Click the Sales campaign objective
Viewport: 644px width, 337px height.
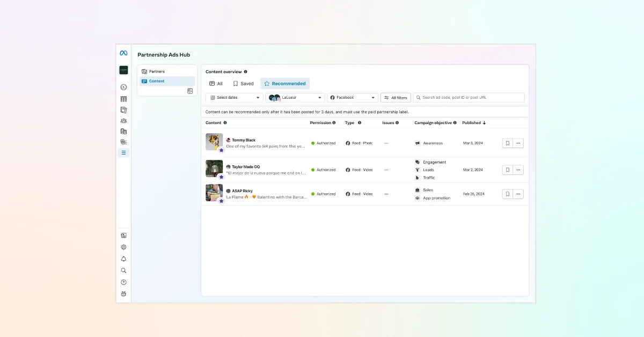pos(428,190)
